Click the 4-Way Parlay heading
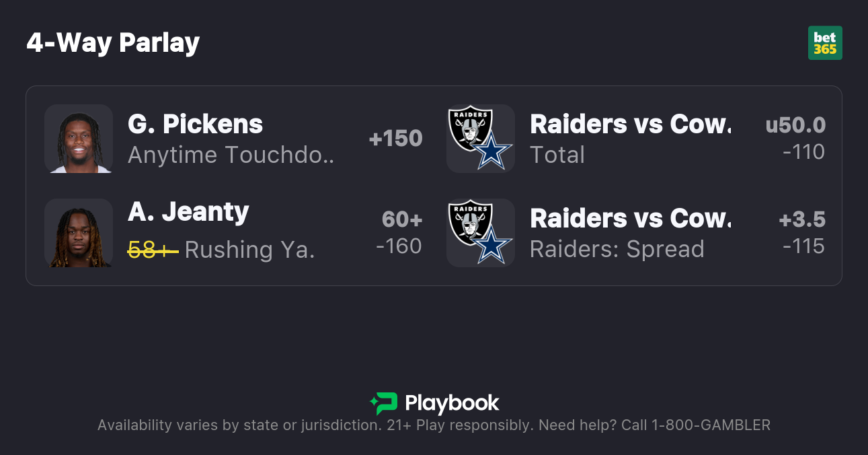The width and height of the screenshot is (868, 455). 113,43
